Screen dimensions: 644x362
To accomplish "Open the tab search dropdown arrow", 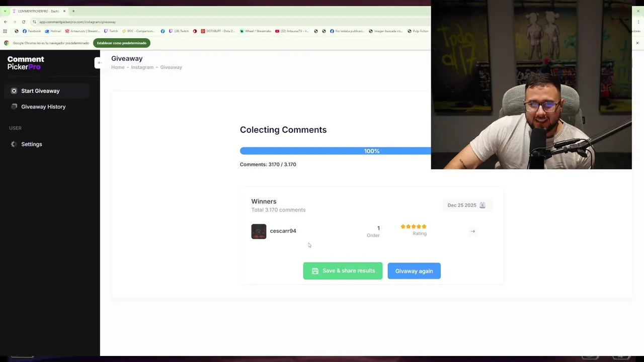I will pos(5,11).
